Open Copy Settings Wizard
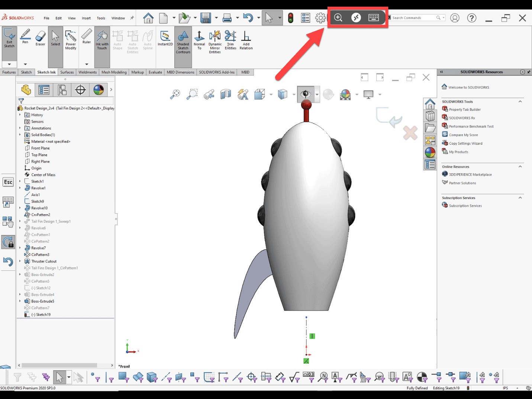532x399 pixels. point(465,143)
